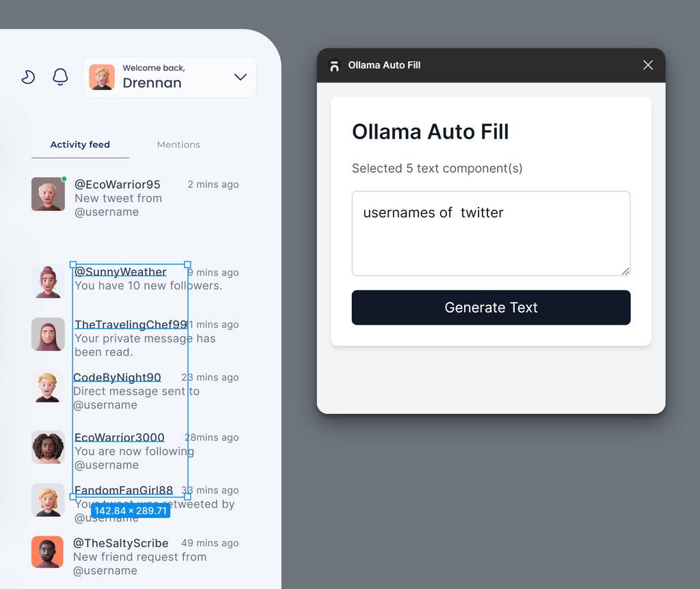700x589 pixels.
Task: Click the EcoWarrior3000 avatar
Action: (48, 447)
